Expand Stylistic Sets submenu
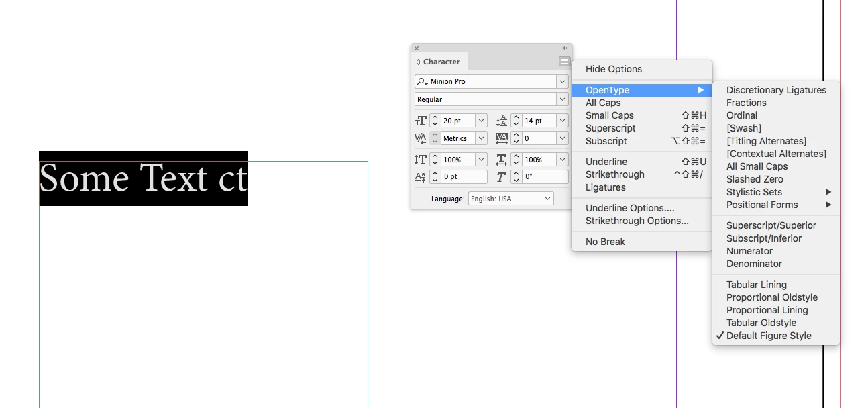The image size is (868, 408). coord(775,192)
